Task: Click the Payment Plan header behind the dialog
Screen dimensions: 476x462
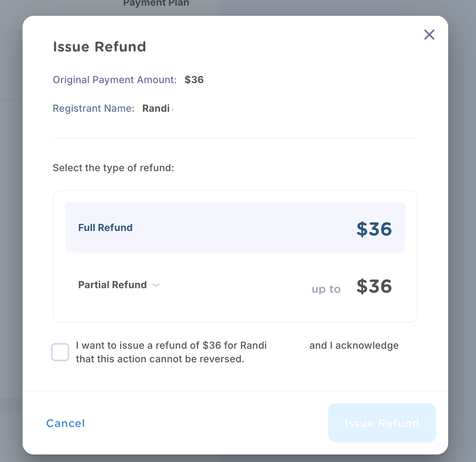Action: pyautogui.click(x=156, y=3)
